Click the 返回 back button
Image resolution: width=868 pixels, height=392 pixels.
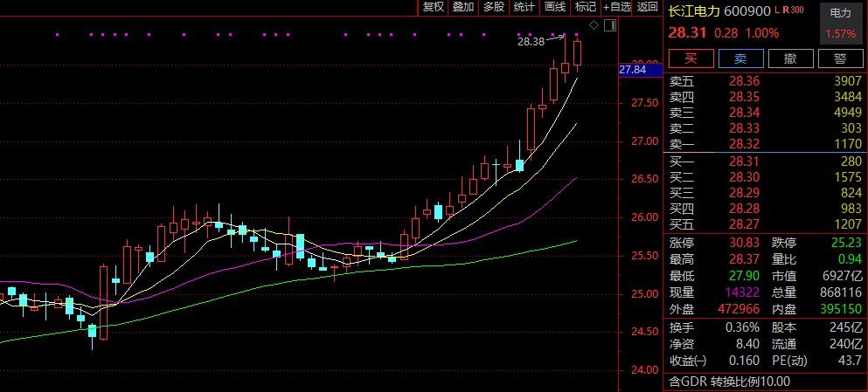pyautogui.click(x=648, y=7)
